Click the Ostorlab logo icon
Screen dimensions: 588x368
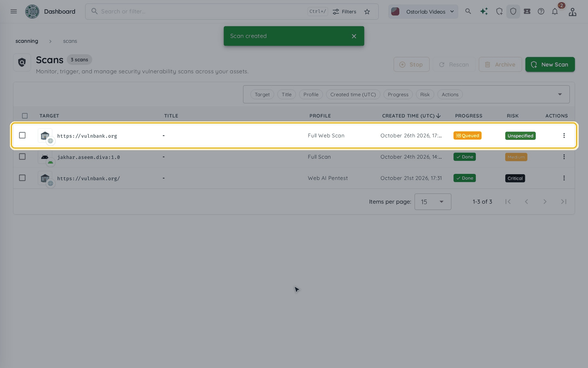(32, 12)
